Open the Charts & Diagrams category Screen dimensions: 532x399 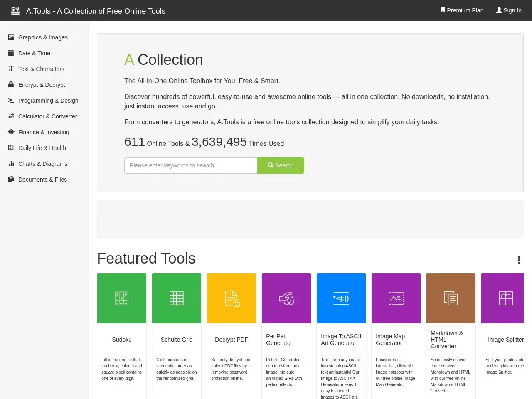click(x=43, y=164)
